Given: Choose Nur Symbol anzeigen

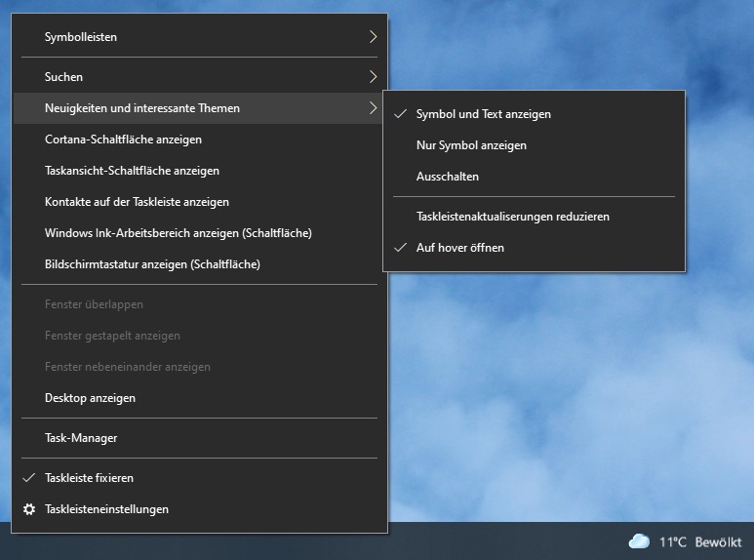Looking at the screenshot, I should click(471, 145).
